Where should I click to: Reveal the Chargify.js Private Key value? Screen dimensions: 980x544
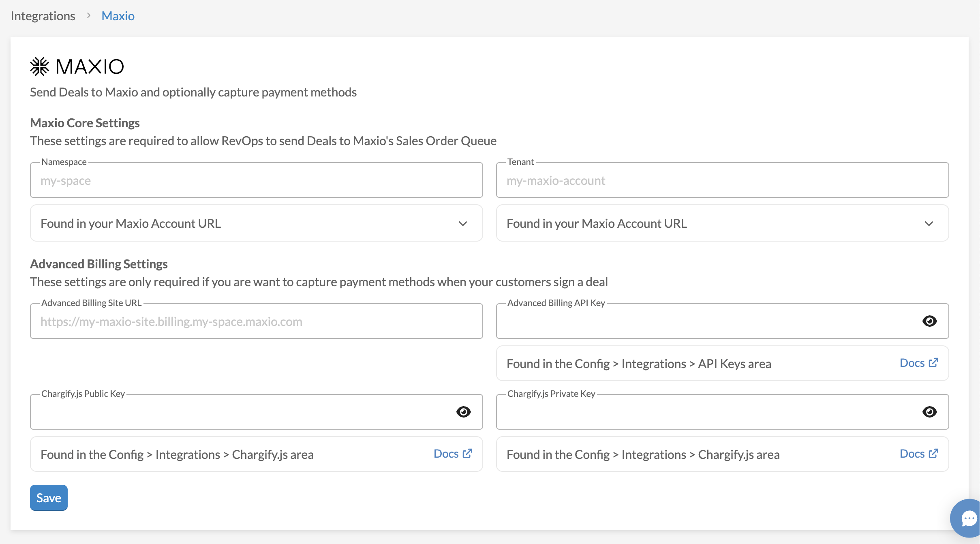point(929,412)
